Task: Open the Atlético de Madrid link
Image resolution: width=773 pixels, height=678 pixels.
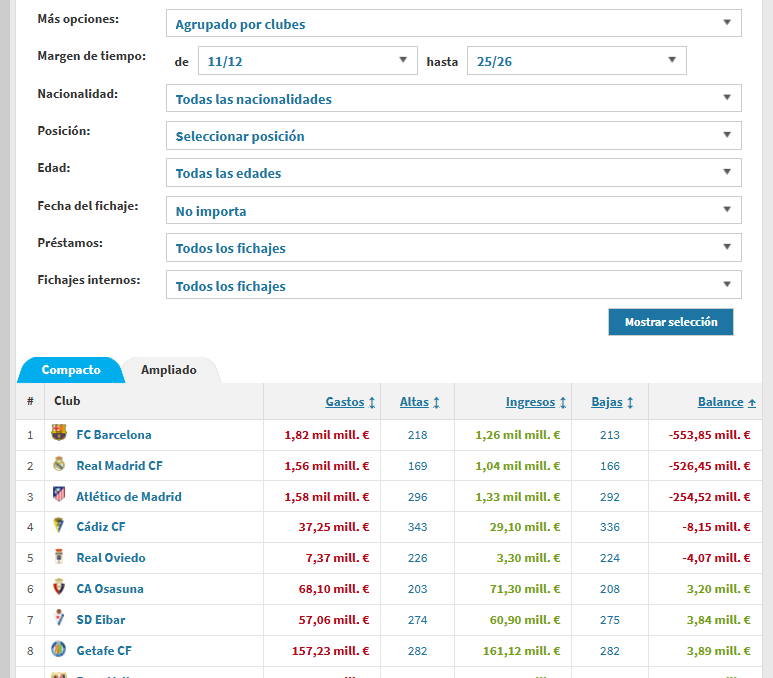Action: (x=129, y=497)
